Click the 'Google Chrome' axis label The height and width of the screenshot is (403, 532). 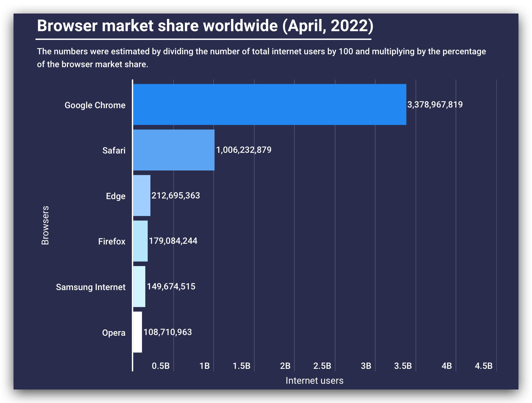(x=95, y=105)
